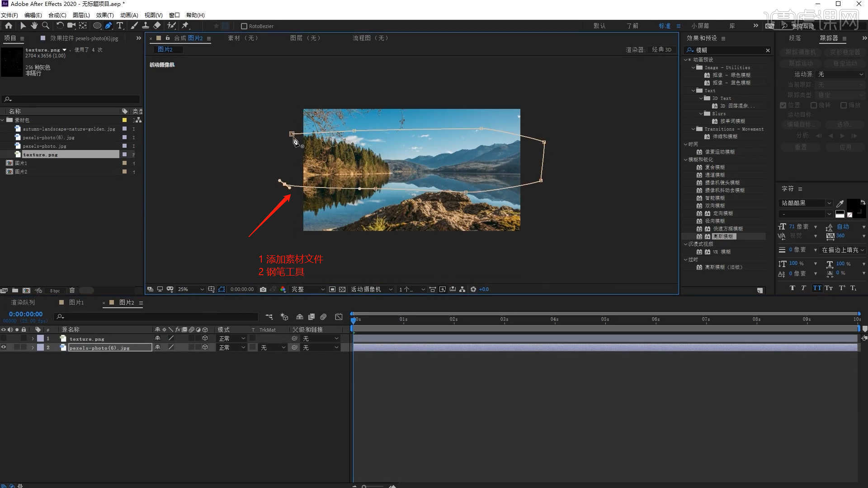
Task: Toggle the 3D layer switch for texture.png
Action: 205,338
